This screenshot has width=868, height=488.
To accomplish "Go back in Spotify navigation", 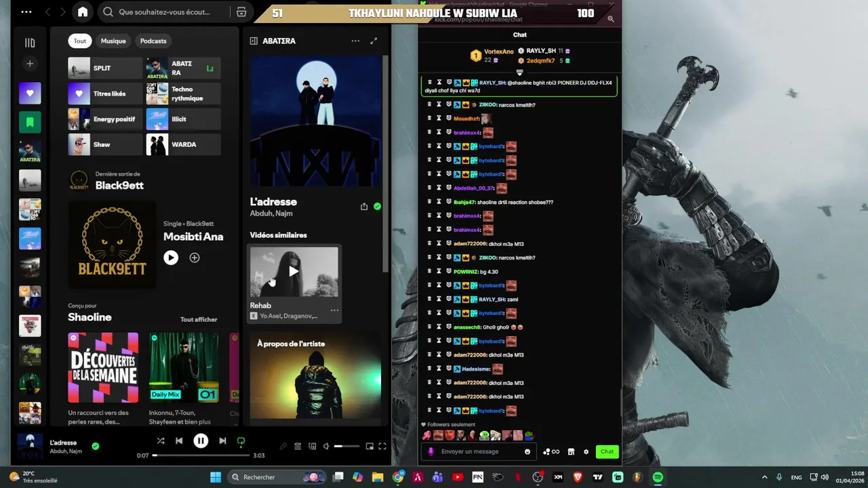I will (47, 12).
